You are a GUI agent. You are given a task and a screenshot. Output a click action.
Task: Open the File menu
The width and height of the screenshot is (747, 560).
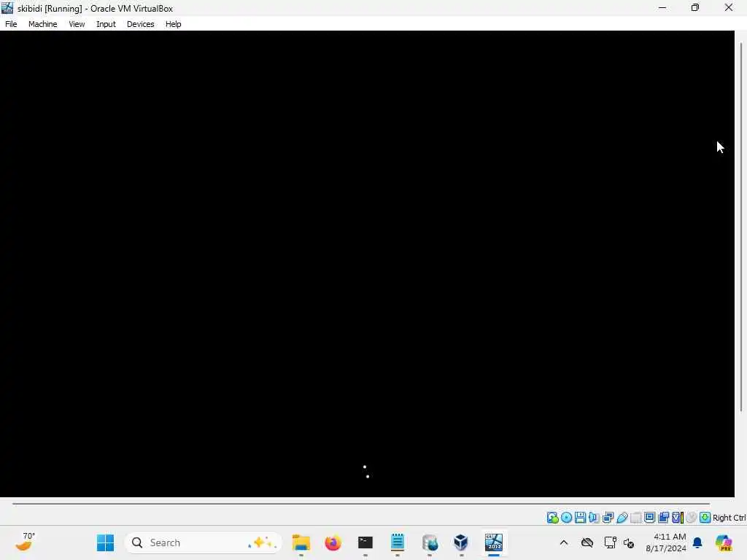(x=11, y=24)
